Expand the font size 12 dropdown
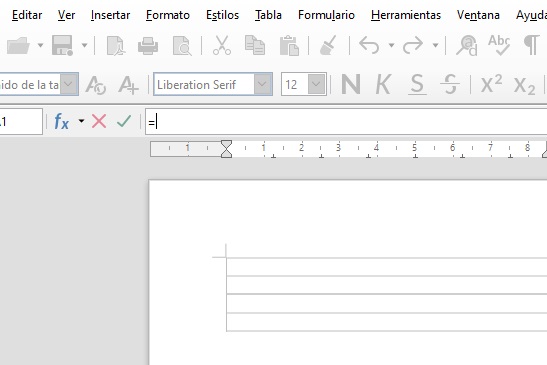The width and height of the screenshot is (547, 365). pos(316,84)
